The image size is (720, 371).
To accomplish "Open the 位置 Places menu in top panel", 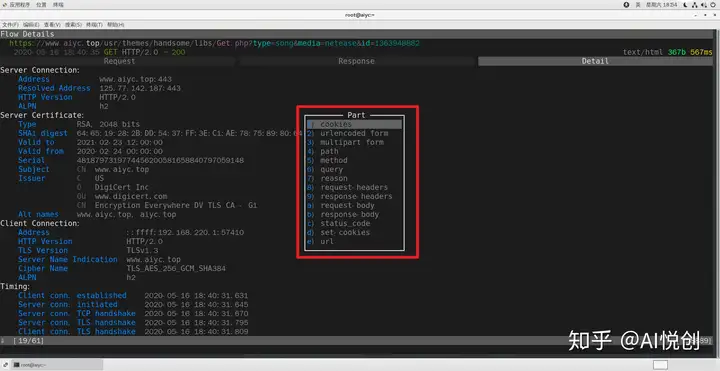I will [x=41, y=5].
